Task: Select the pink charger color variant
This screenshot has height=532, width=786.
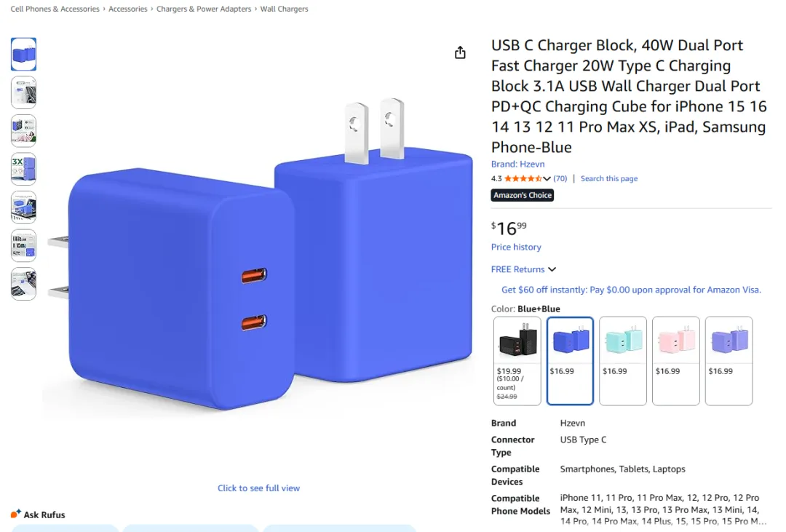Action: click(675, 360)
